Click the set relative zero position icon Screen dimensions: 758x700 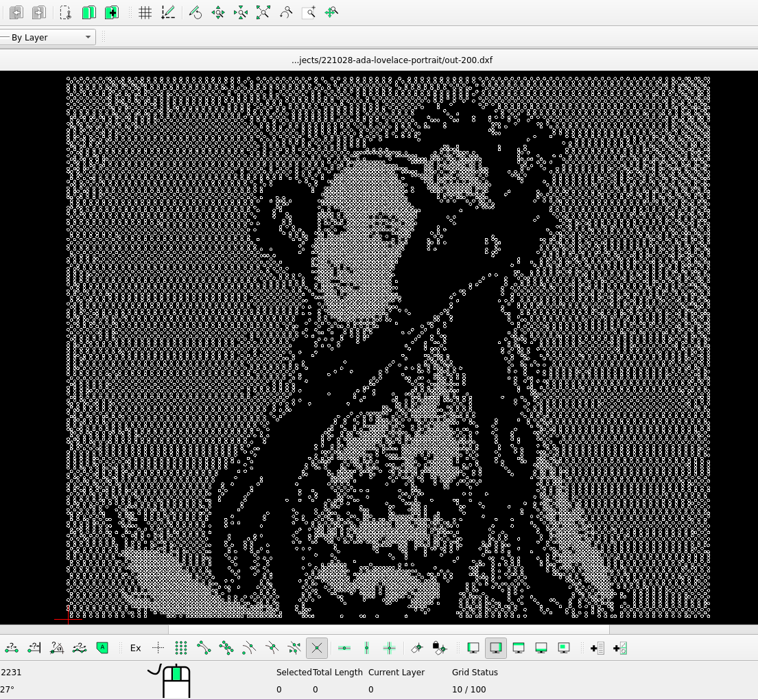pyautogui.click(x=416, y=649)
